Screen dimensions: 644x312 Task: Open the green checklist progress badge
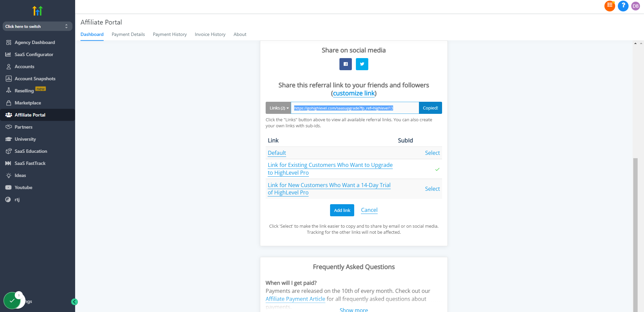pos(12,301)
